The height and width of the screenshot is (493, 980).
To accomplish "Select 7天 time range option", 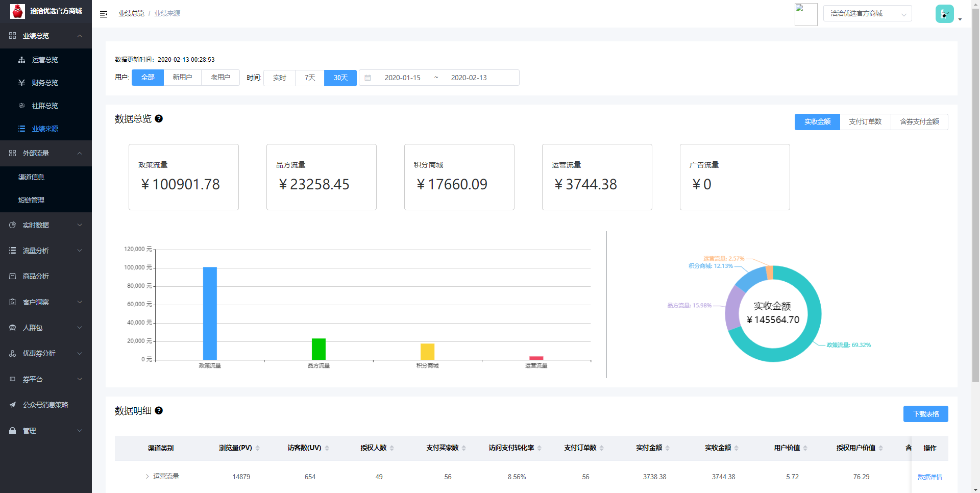I will [x=310, y=78].
